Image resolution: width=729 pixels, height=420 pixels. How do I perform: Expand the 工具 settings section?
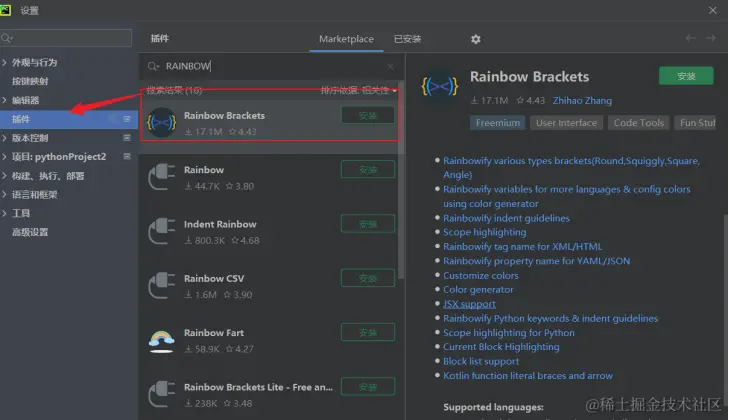4,213
